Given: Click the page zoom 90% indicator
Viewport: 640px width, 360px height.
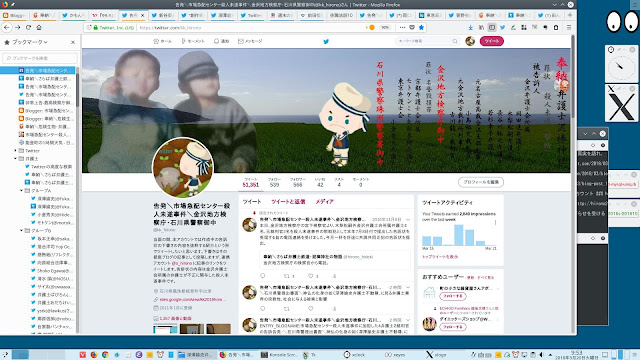Looking at the screenshot, I should tap(384, 27).
